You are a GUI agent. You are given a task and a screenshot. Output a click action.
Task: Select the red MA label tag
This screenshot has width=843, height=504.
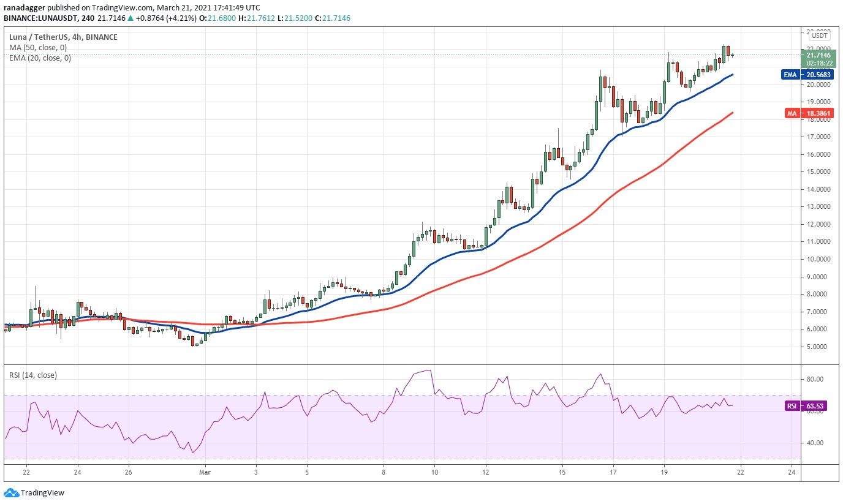[792, 113]
